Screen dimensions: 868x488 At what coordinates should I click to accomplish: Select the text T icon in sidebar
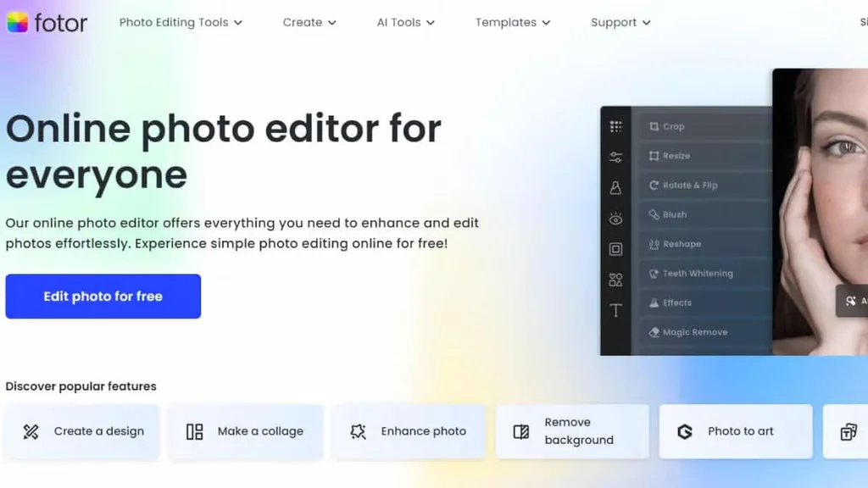tap(616, 310)
